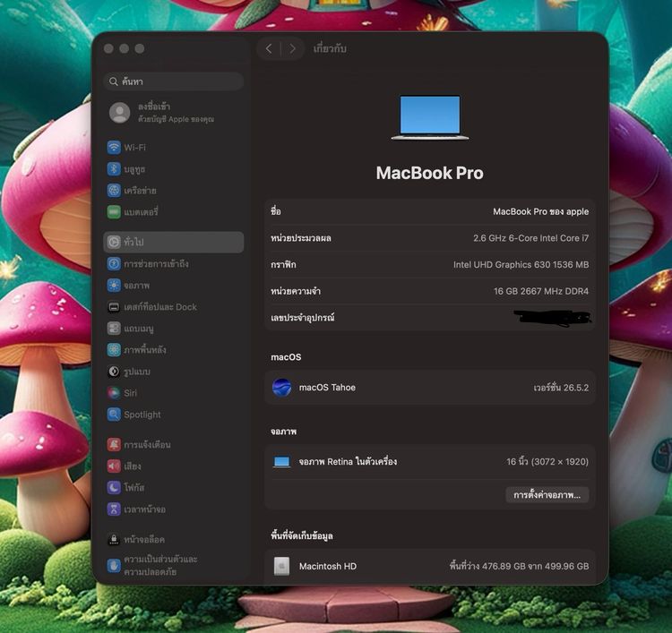Go forward with the right chevron
This screenshot has width=672, height=633.
pos(292,49)
